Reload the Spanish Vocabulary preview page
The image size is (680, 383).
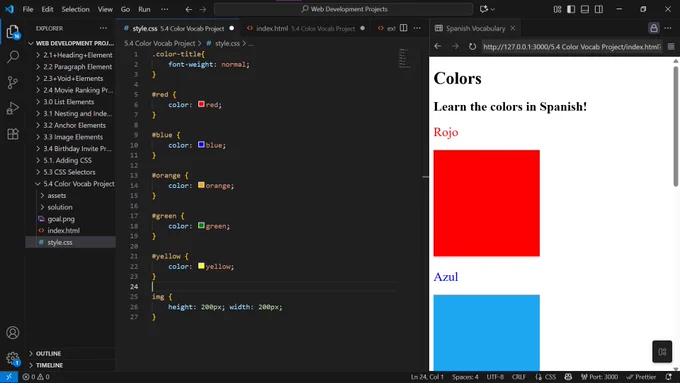pos(472,46)
